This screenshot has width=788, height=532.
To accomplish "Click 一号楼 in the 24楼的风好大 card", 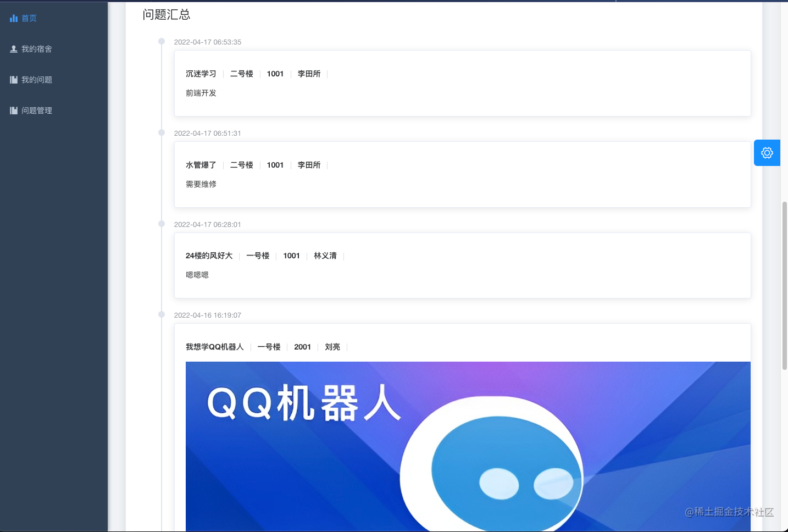I will pos(258,256).
